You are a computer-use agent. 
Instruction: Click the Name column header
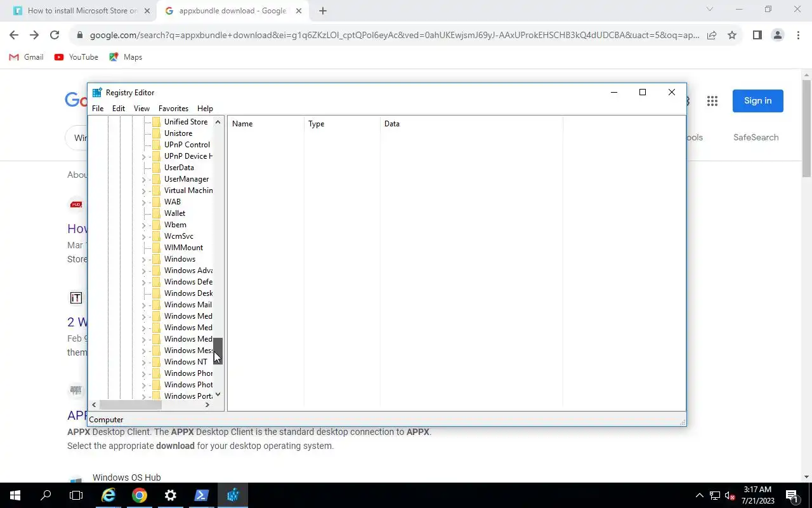click(266, 124)
